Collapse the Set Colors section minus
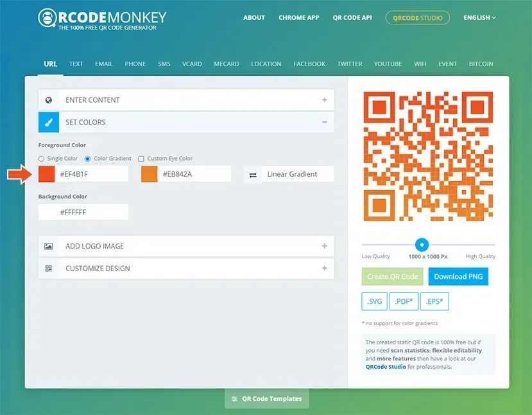 coord(325,122)
